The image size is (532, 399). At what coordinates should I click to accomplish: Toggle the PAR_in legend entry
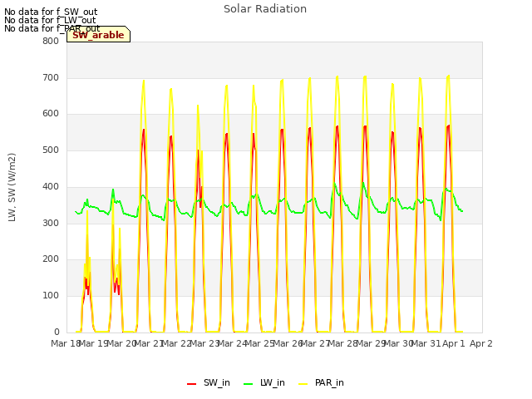[x=321, y=383]
